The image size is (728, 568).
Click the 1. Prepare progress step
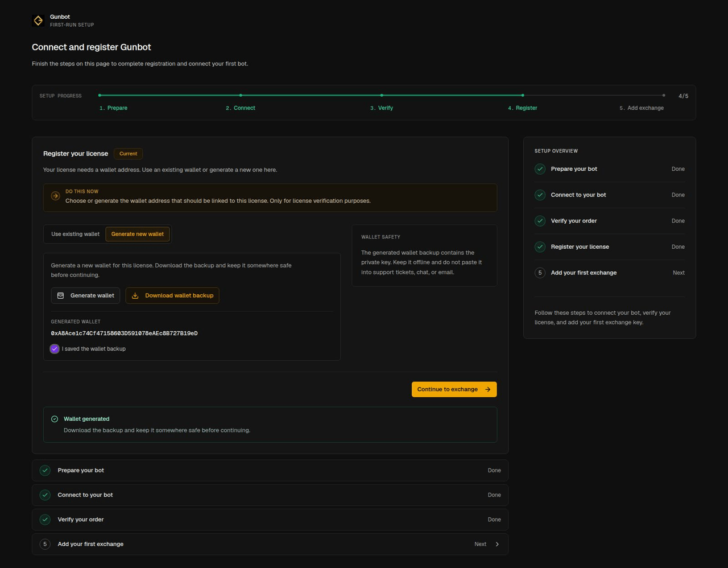pos(113,108)
